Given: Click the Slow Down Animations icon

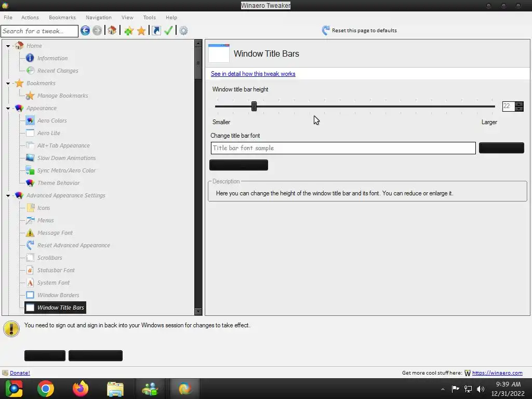Looking at the screenshot, I should (x=30, y=158).
